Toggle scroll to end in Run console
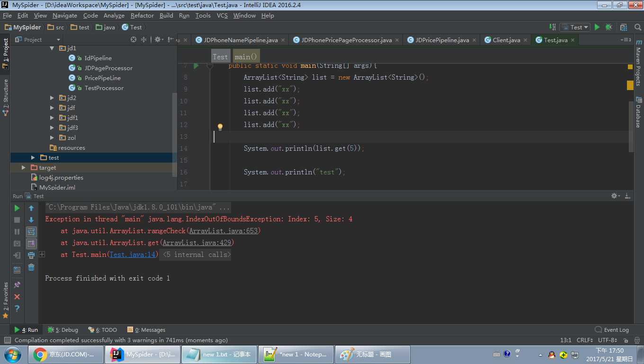The image size is (644, 364). coord(31,244)
